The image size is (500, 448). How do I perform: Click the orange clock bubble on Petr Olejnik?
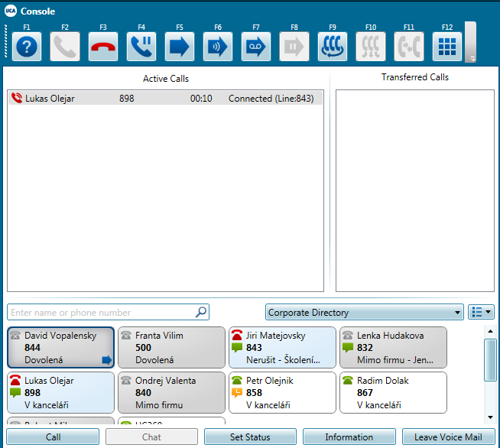(237, 393)
